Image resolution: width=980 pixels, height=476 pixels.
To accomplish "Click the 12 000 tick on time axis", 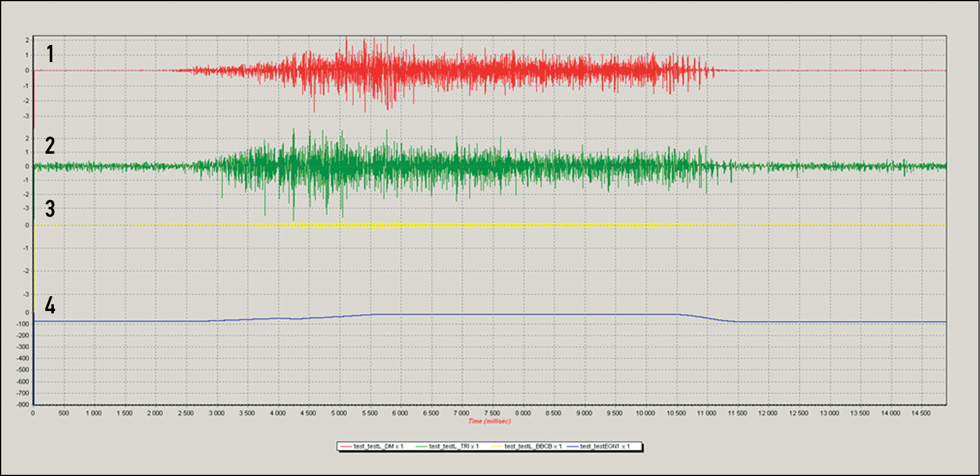I will (x=768, y=413).
